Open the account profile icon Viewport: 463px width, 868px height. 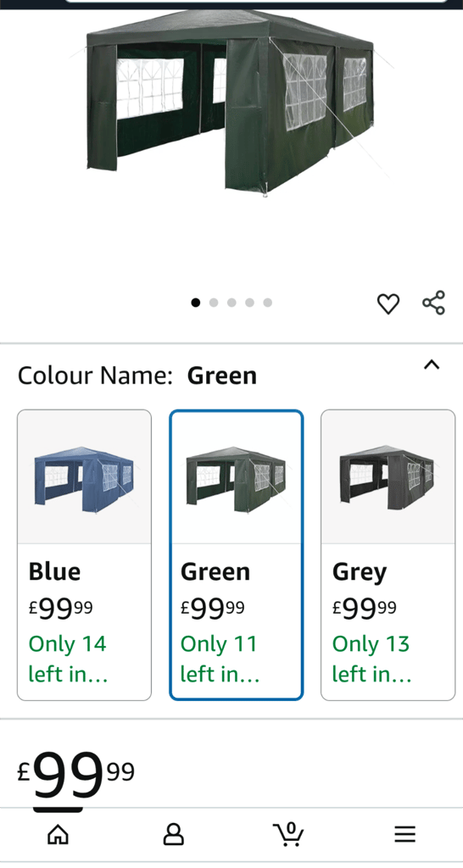tap(173, 834)
